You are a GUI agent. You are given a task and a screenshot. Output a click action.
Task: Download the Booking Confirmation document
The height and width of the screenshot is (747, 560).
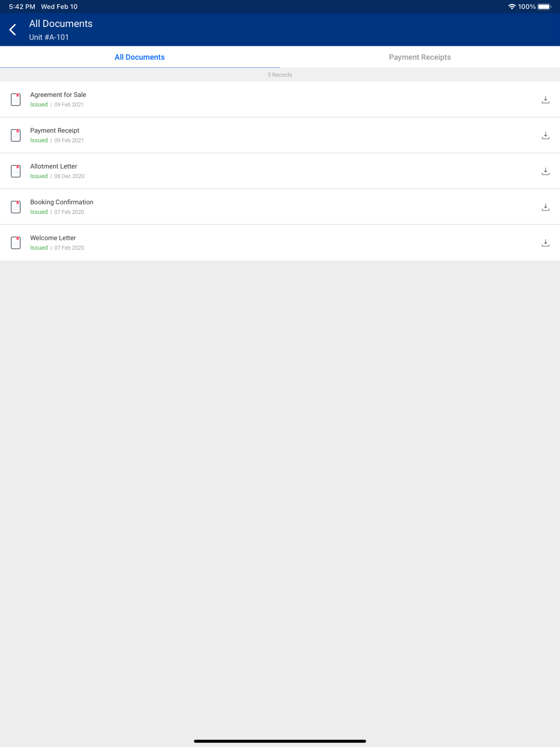(x=545, y=207)
